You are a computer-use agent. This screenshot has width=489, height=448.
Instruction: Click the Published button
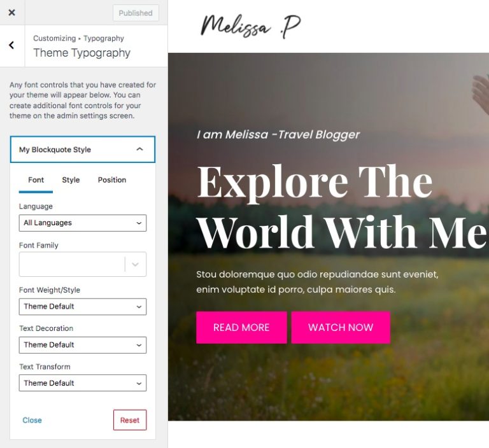pos(136,13)
